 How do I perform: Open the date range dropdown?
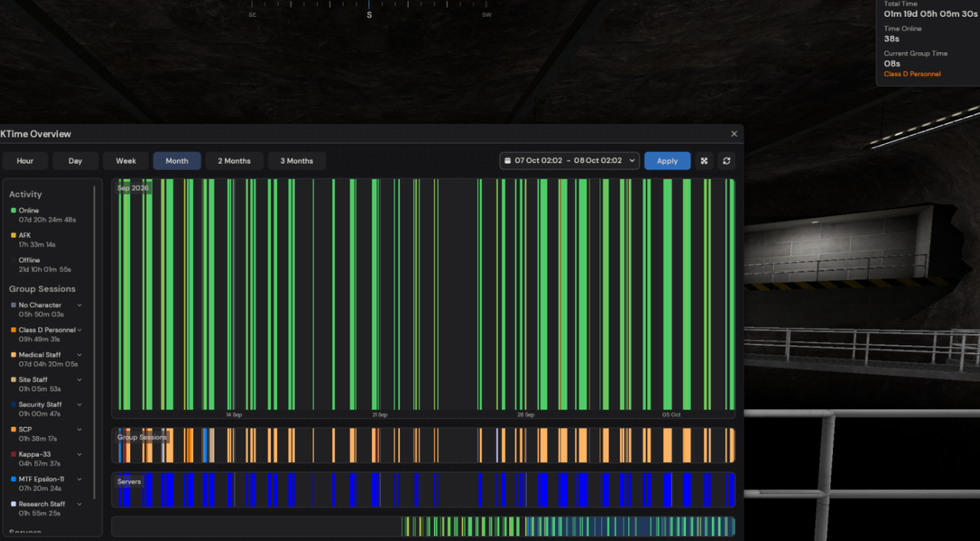pos(570,161)
